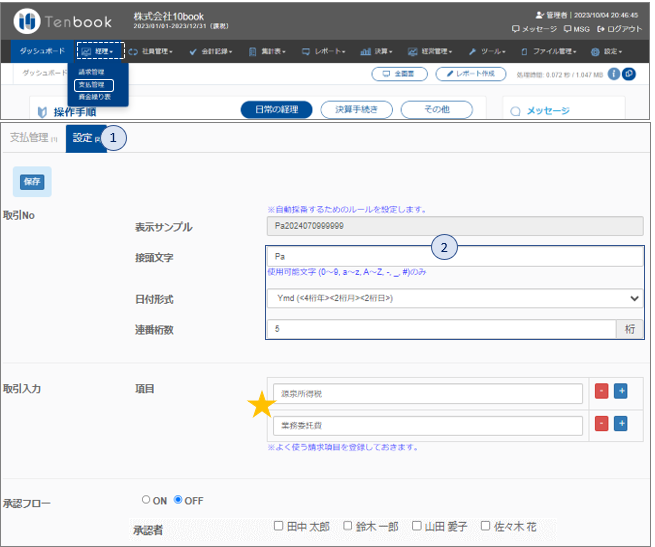Select the 日常の経理 pill tab
655x547 pixels.
click(277, 109)
